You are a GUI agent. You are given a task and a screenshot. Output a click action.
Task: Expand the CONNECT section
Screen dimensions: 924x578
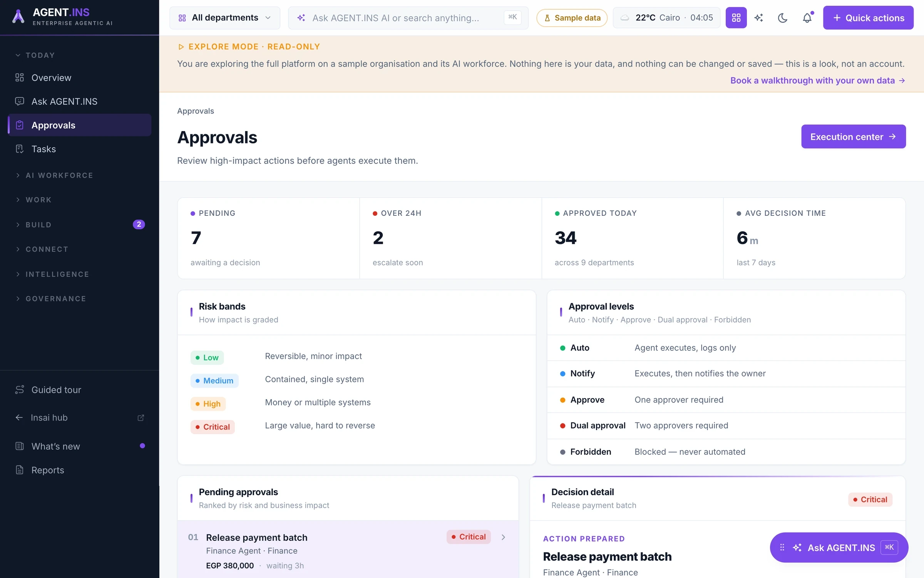[42, 249]
